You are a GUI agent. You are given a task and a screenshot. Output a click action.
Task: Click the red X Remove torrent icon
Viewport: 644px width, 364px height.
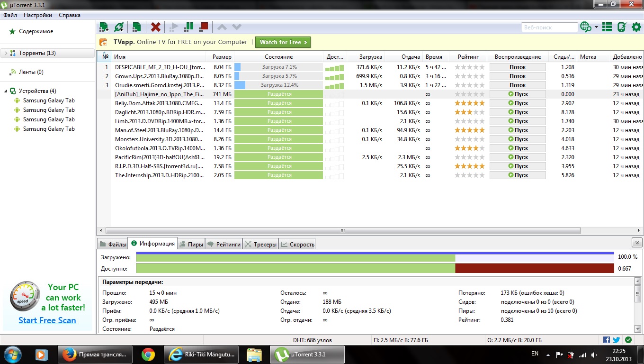point(156,27)
